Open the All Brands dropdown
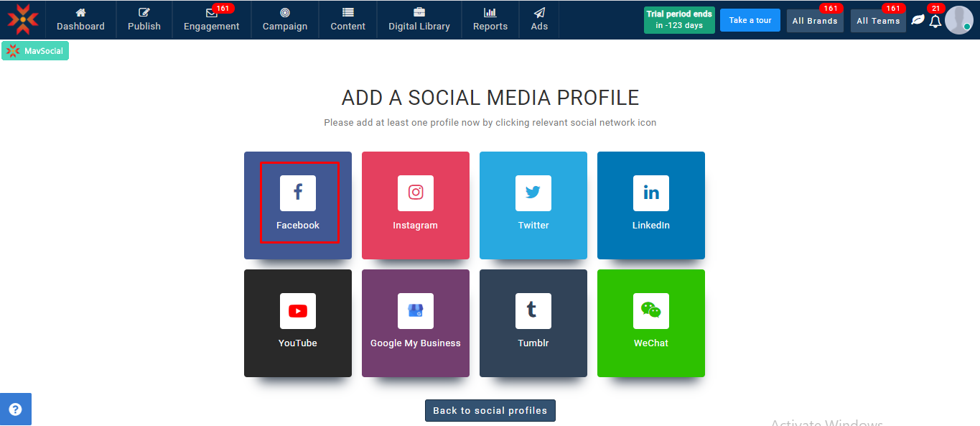Image resolution: width=980 pixels, height=426 pixels. 815,21
